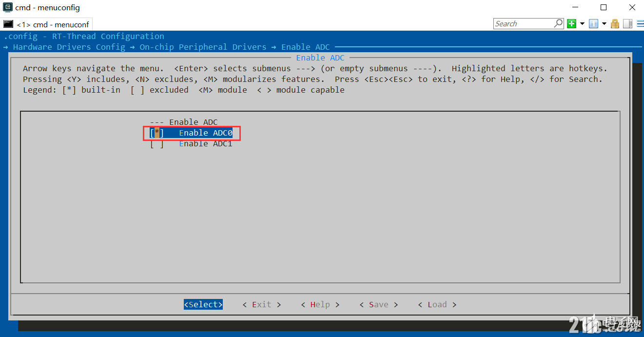Click the < Save > button
The image size is (644, 337).
[379, 304]
